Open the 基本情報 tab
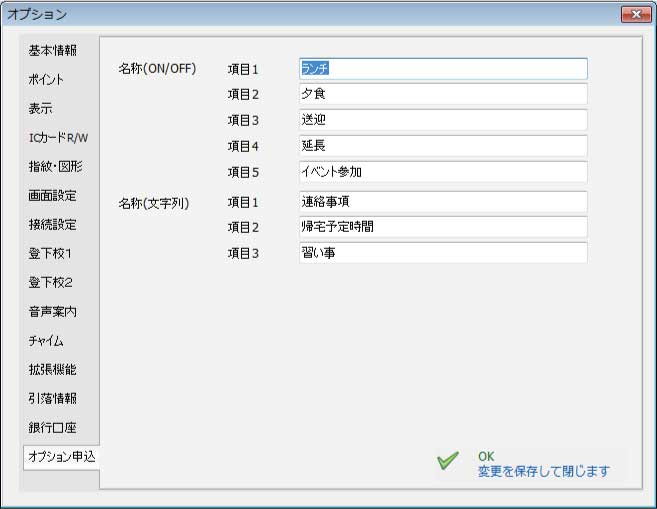Image resolution: width=657 pixels, height=509 pixels. pos(53,50)
